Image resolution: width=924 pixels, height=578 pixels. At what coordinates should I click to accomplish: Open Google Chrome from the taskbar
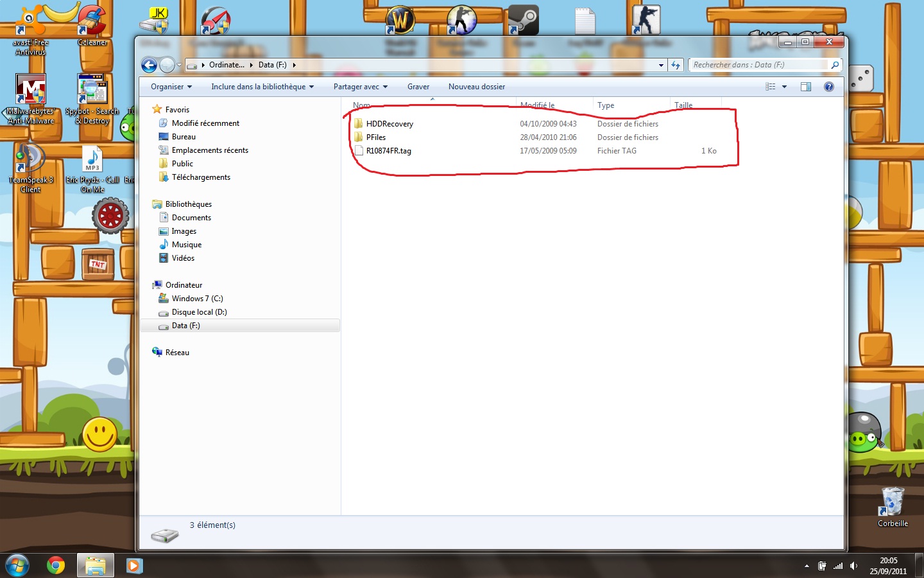pyautogui.click(x=56, y=565)
